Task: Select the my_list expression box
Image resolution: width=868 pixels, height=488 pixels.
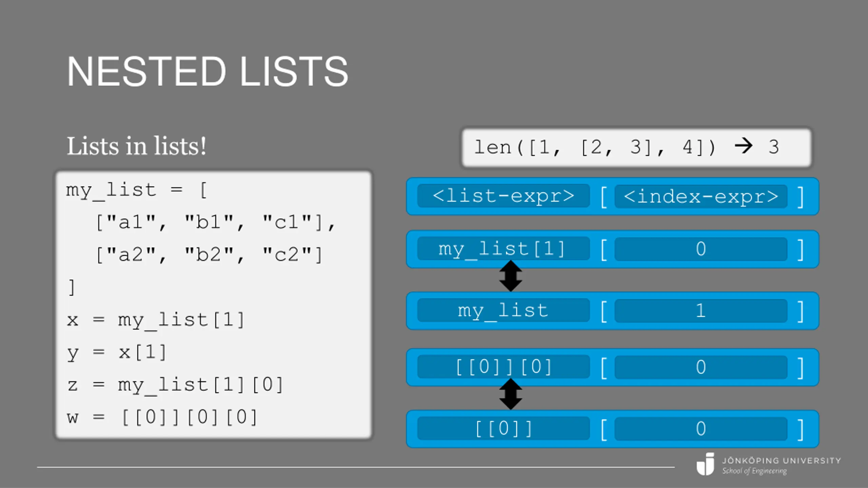Action: point(504,310)
